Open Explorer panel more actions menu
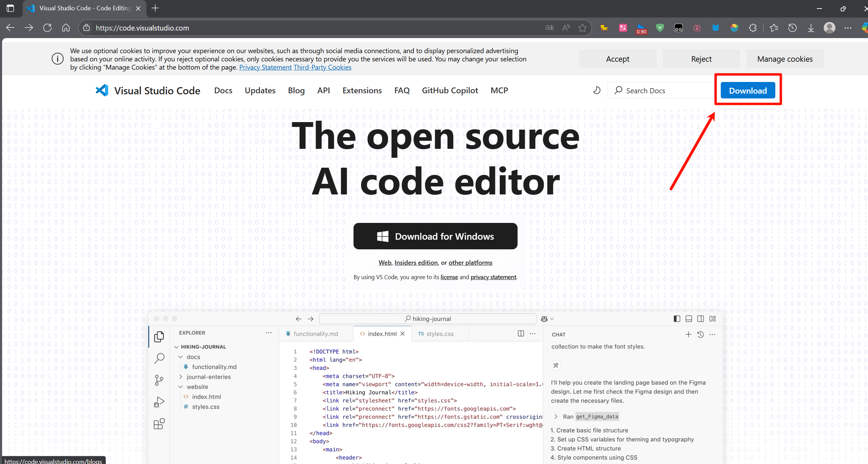Image resolution: width=868 pixels, height=464 pixels. coord(269,333)
